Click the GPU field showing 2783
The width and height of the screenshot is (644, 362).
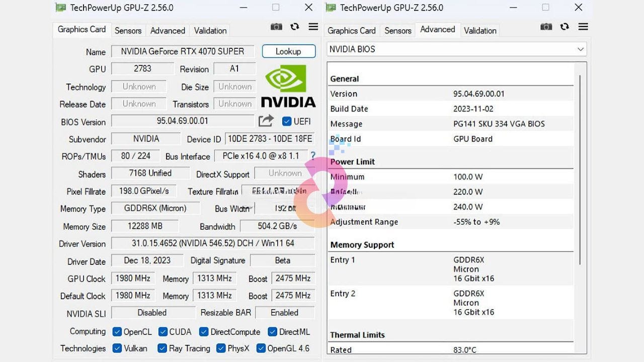(143, 69)
